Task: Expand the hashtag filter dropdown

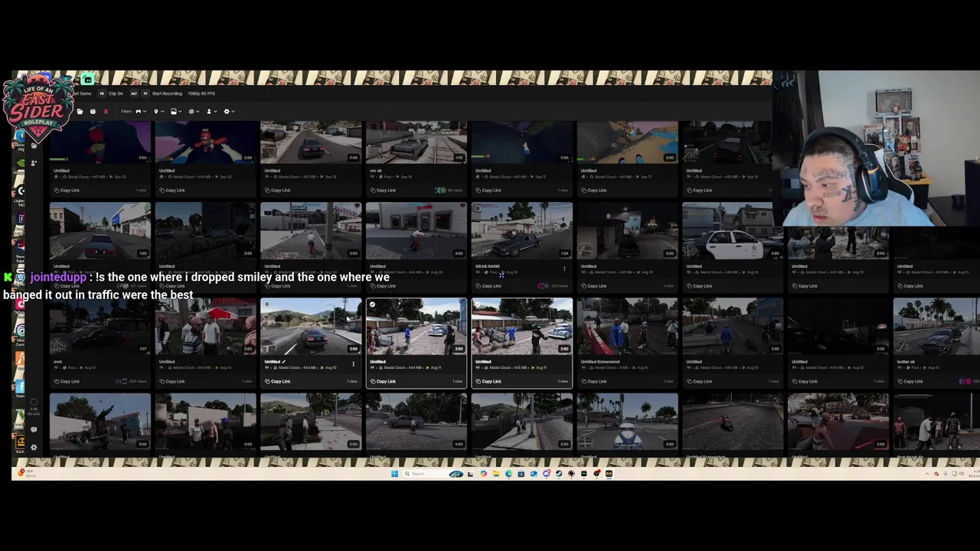Action: coord(193,112)
